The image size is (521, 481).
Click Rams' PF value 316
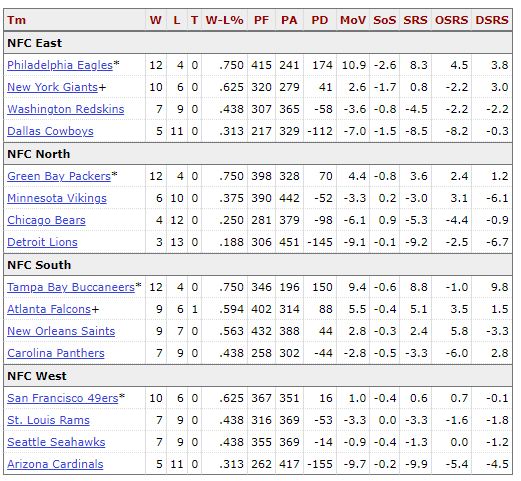click(x=261, y=420)
